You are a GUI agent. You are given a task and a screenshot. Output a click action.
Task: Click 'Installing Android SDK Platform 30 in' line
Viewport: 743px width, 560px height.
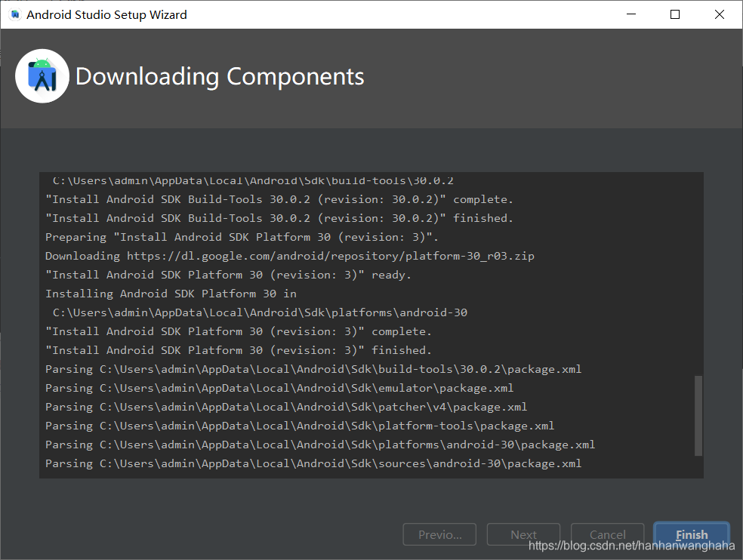click(x=171, y=294)
